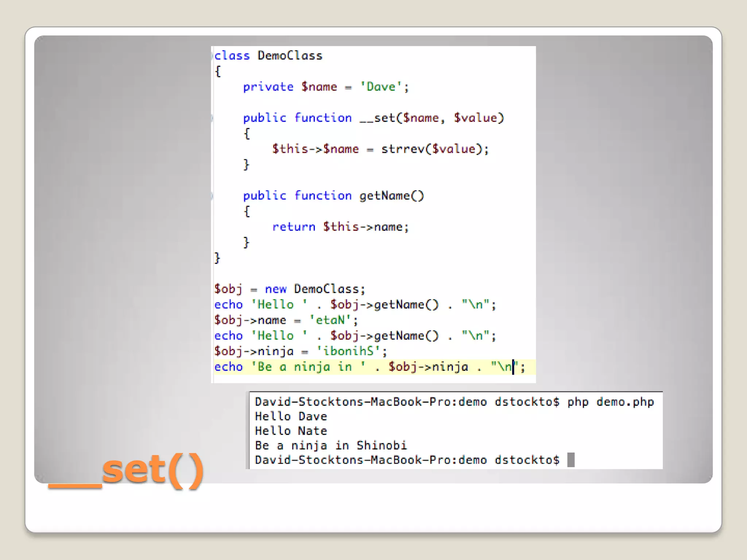Click the 'return $this->name;' line
747x560 pixels.
pos(341,227)
